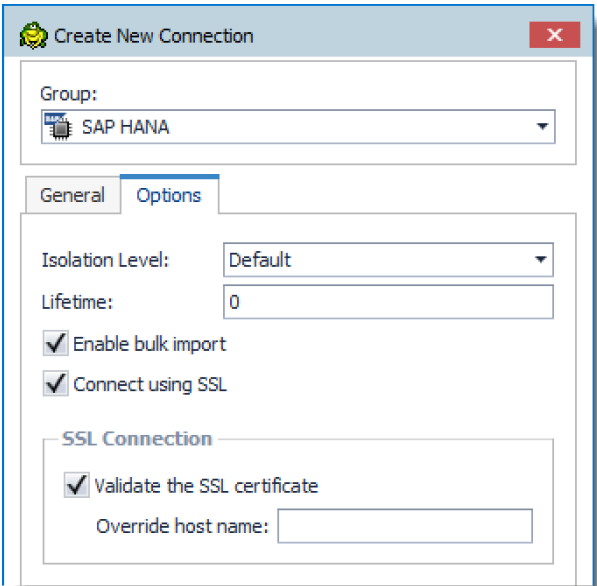The height and width of the screenshot is (586, 597).
Task: Expand the Isolation Level dropdown arrow
Action: [x=541, y=260]
